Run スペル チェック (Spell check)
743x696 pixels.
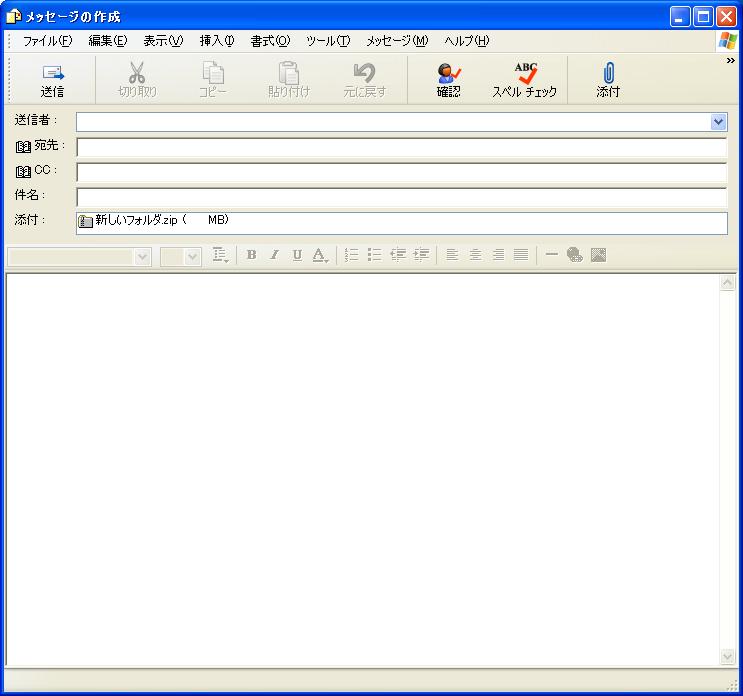pyautogui.click(x=525, y=80)
